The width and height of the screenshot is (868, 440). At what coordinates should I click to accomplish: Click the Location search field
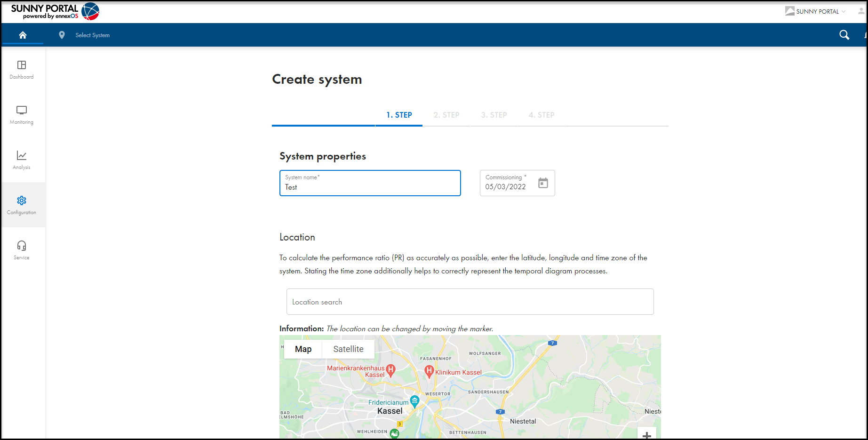coord(470,302)
